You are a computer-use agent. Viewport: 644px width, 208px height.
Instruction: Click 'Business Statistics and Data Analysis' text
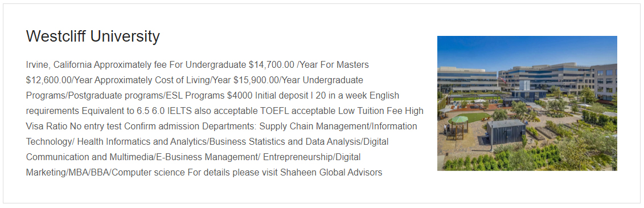pos(284,142)
